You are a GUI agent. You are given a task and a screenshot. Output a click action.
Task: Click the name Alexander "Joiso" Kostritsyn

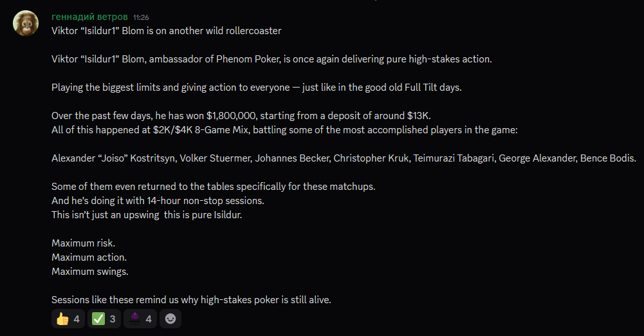coord(113,158)
